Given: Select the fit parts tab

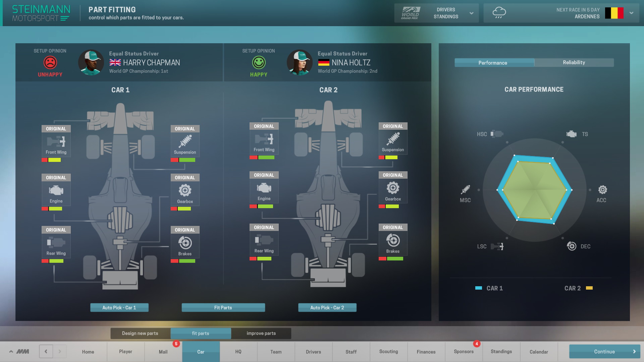Looking at the screenshot, I should pos(200,333).
